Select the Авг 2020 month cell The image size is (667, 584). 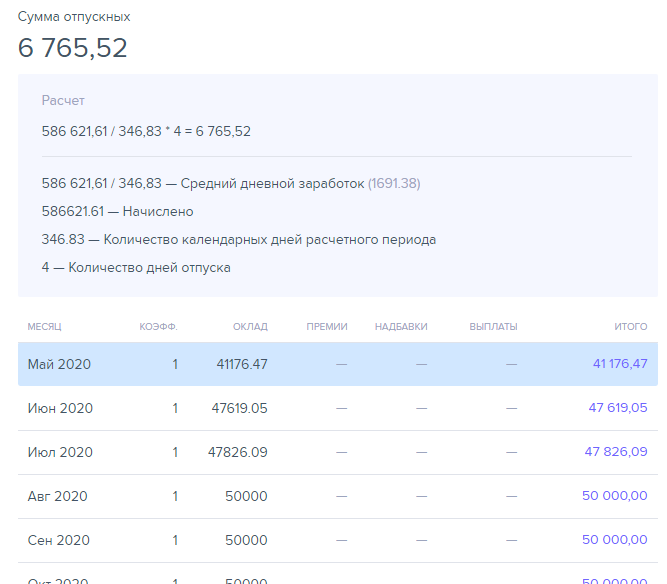pyautogui.click(x=58, y=497)
